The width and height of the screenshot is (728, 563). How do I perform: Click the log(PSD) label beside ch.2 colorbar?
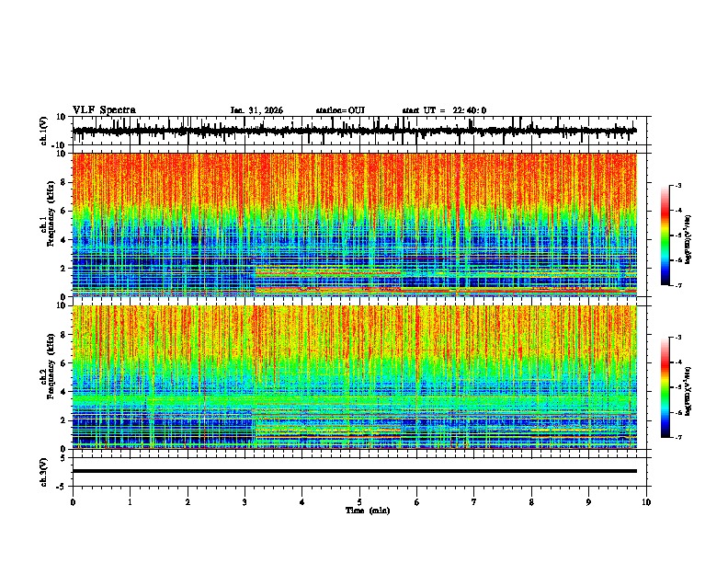pyautogui.click(x=688, y=391)
